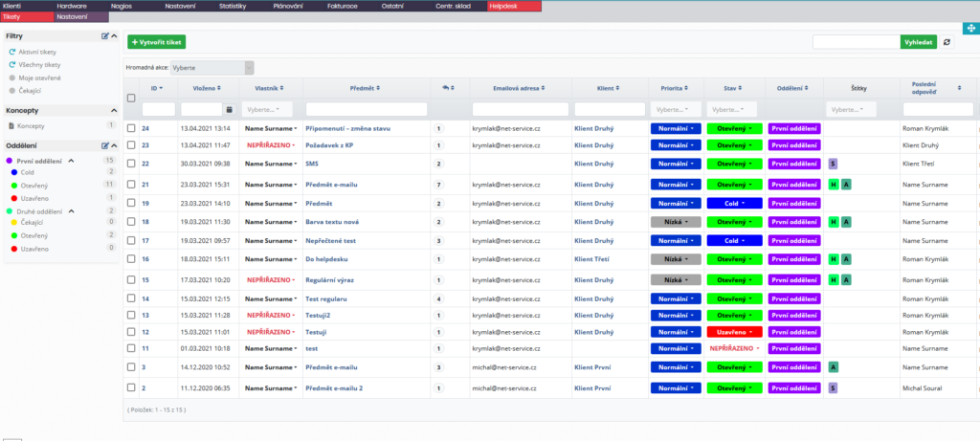Image resolution: width=980 pixels, height=441 pixels.
Task: Check the box for ticket 19
Action: pyautogui.click(x=131, y=203)
